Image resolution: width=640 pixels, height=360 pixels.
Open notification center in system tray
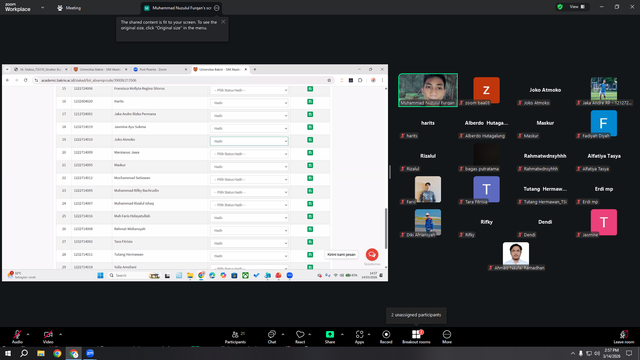629,353
